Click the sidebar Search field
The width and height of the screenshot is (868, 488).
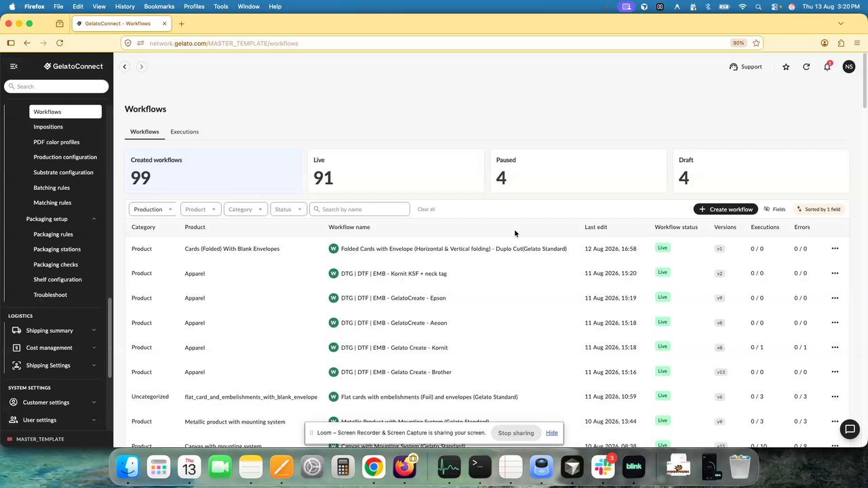[x=56, y=87]
